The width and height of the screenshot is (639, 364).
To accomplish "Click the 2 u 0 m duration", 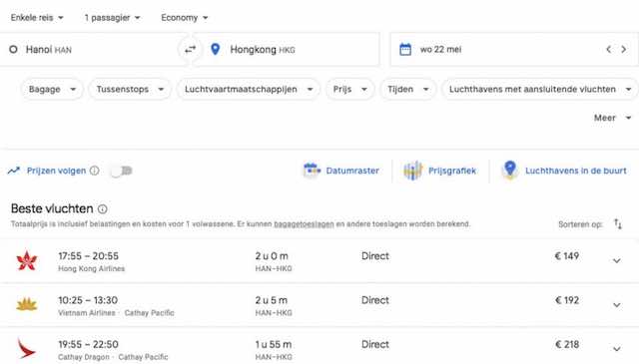I will [x=272, y=256].
